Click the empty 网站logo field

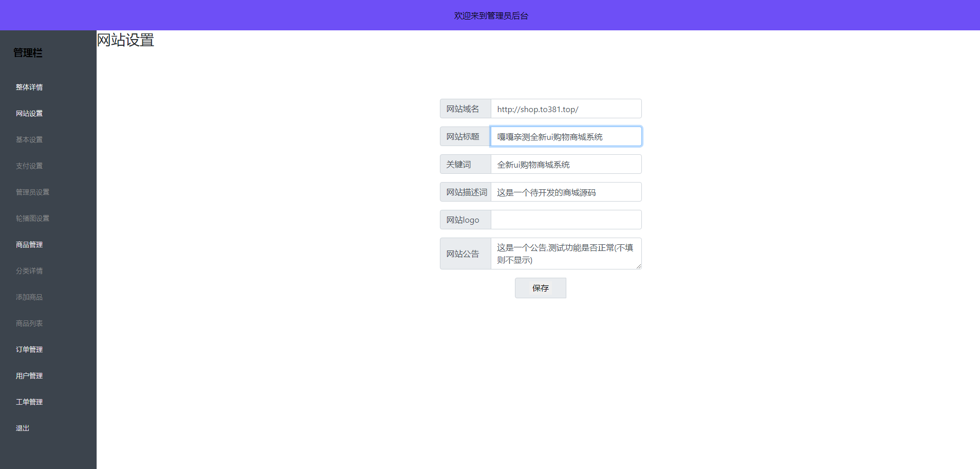coord(566,220)
